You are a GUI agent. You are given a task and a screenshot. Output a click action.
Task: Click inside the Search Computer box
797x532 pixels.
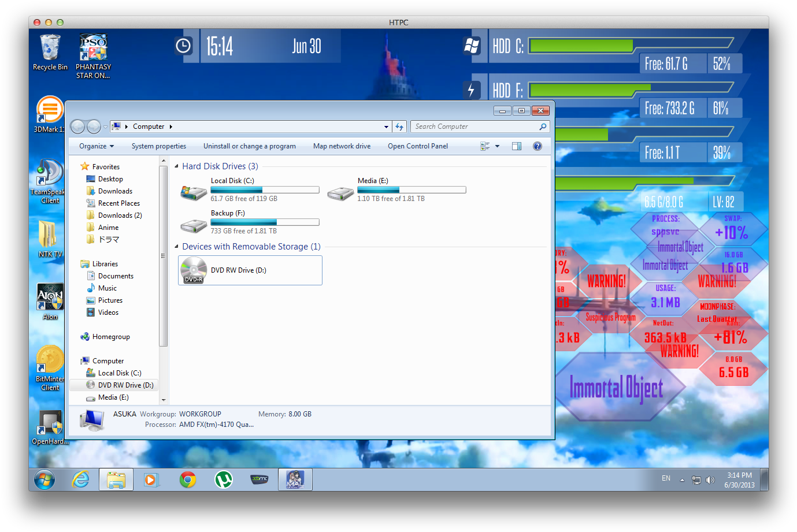[474, 126]
